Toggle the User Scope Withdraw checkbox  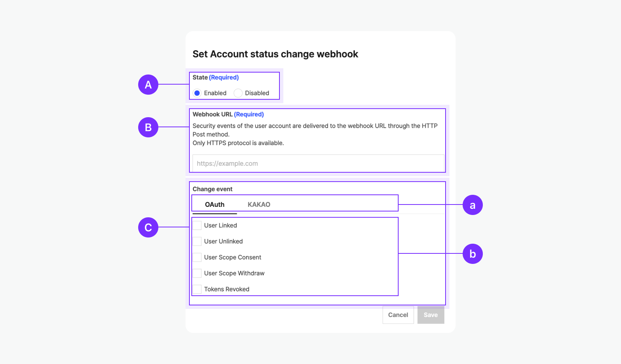(x=197, y=273)
